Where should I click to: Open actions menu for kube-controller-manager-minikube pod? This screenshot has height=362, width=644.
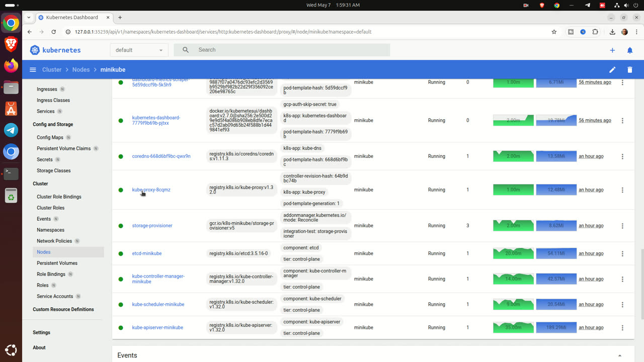coord(622,279)
